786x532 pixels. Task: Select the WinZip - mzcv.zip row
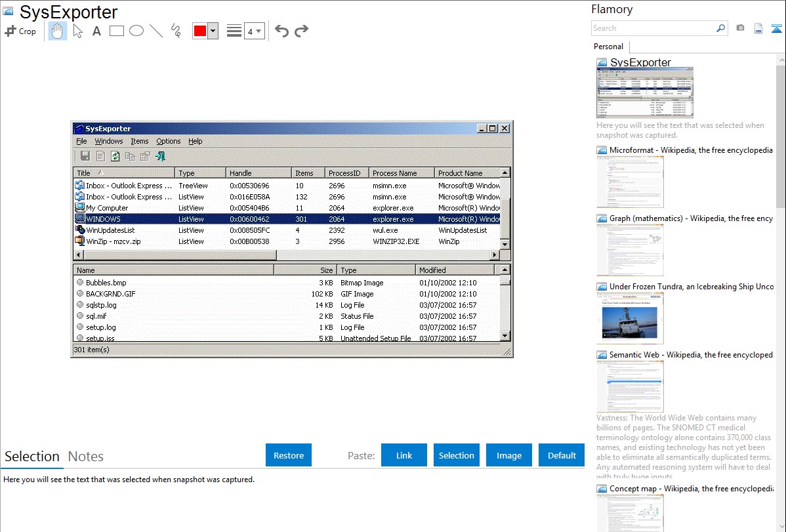click(x=287, y=241)
